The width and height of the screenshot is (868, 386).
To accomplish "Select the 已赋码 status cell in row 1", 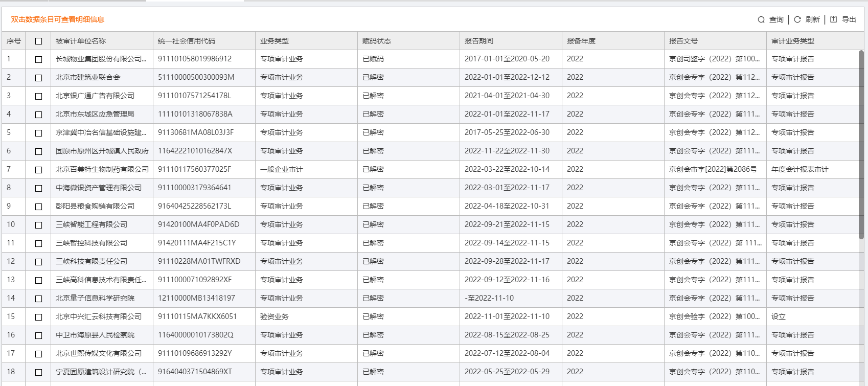I will pyautogui.click(x=373, y=59).
